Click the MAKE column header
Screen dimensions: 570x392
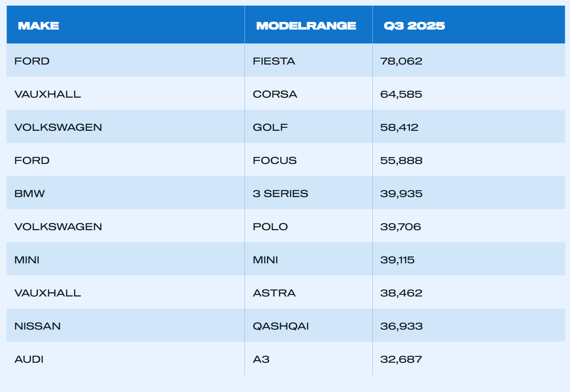[39, 26]
